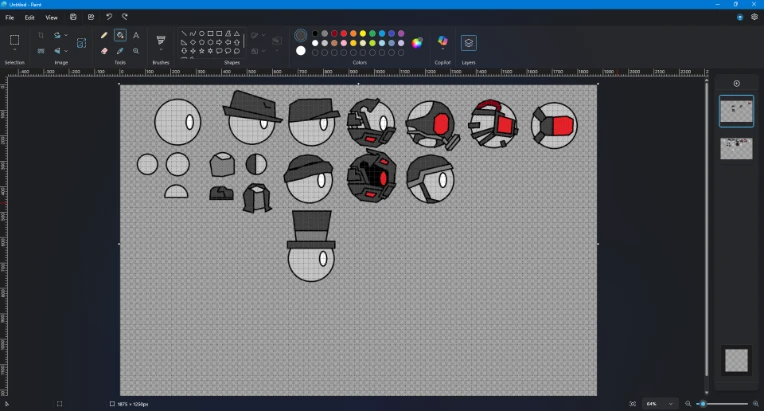764x411 pixels.
Task: Select the second layer thumbnail
Action: tap(737, 148)
